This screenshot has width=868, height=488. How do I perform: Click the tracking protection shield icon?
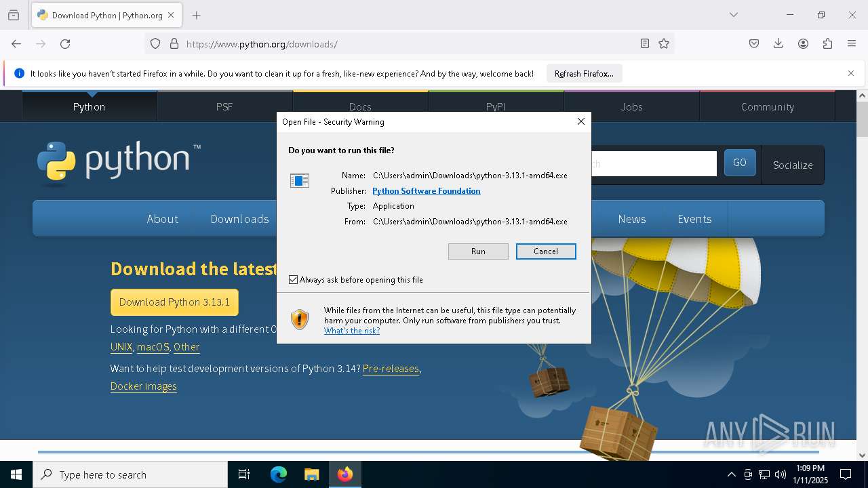[x=155, y=44]
